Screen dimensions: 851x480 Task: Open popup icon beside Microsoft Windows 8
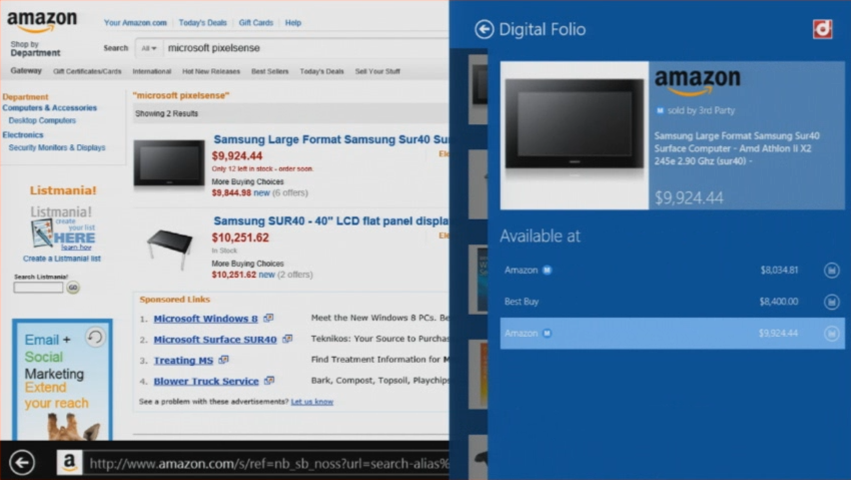click(x=268, y=318)
